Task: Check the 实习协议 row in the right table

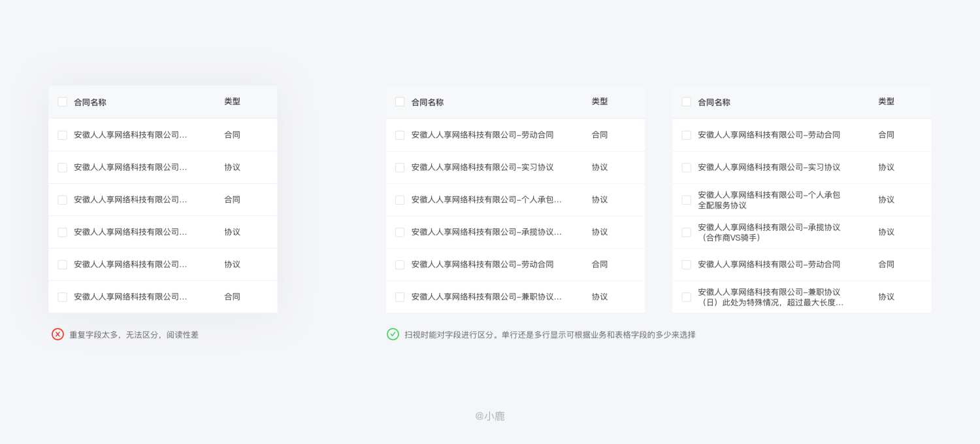Action: (687, 167)
